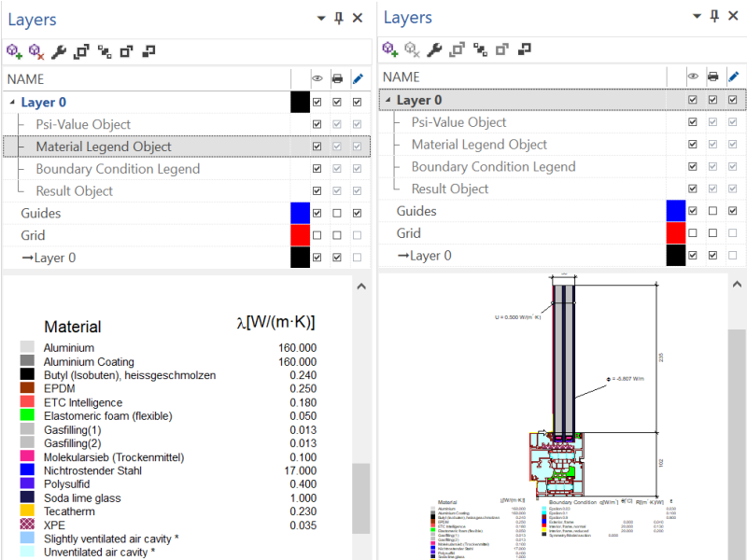Toggle visibility of Result Object in right panel
Viewport: 747px width, 560px height.
[693, 189]
